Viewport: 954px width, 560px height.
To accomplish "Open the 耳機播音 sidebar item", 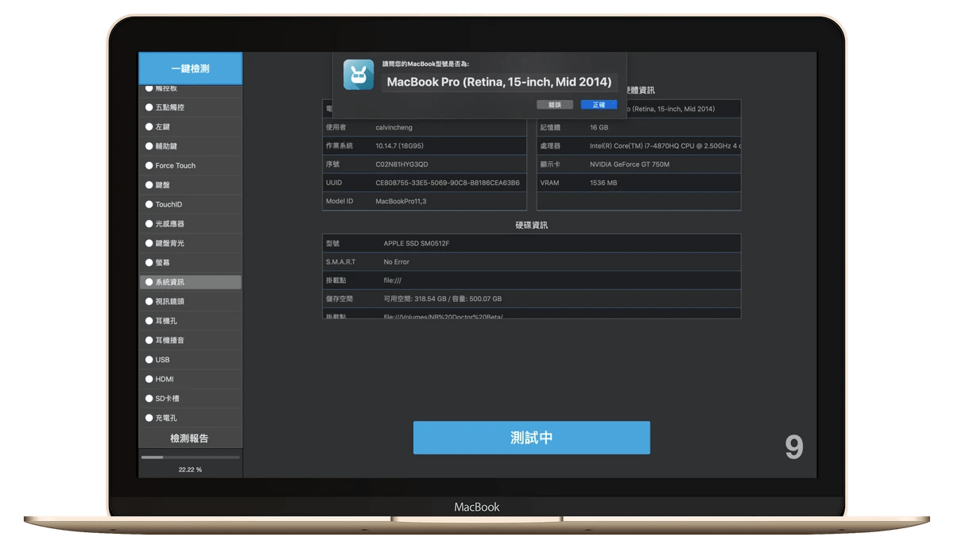I will point(191,340).
